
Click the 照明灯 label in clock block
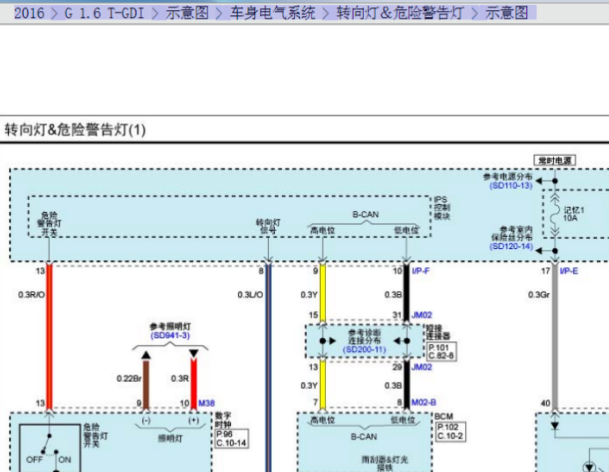tap(170, 438)
